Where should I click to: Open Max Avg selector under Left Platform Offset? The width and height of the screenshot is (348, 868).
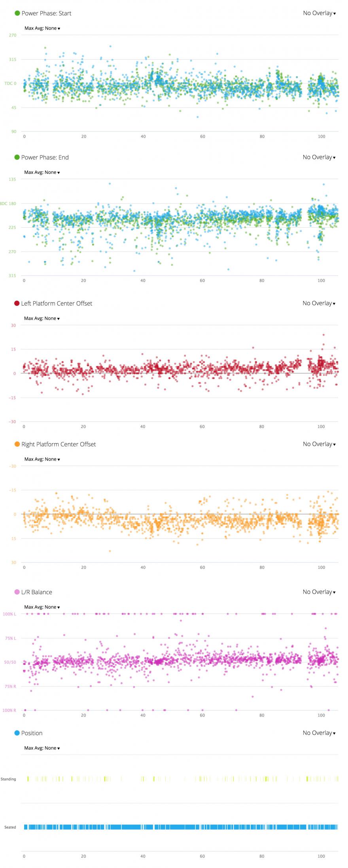42,319
